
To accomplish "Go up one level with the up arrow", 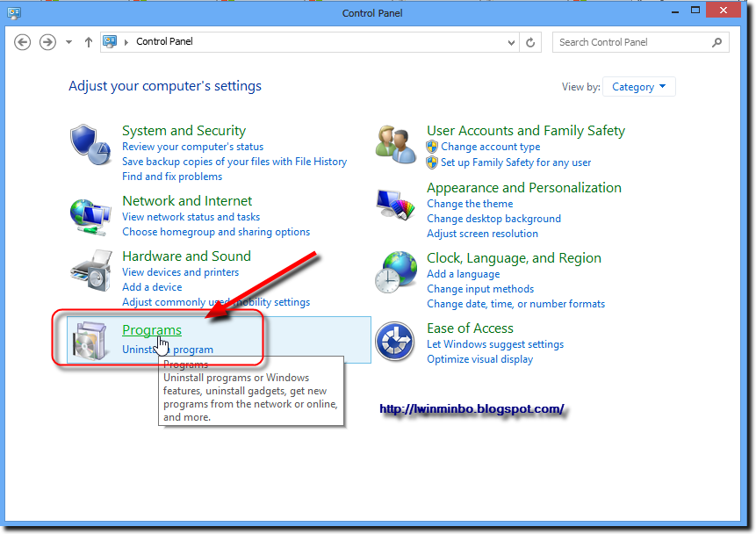I will [x=88, y=42].
